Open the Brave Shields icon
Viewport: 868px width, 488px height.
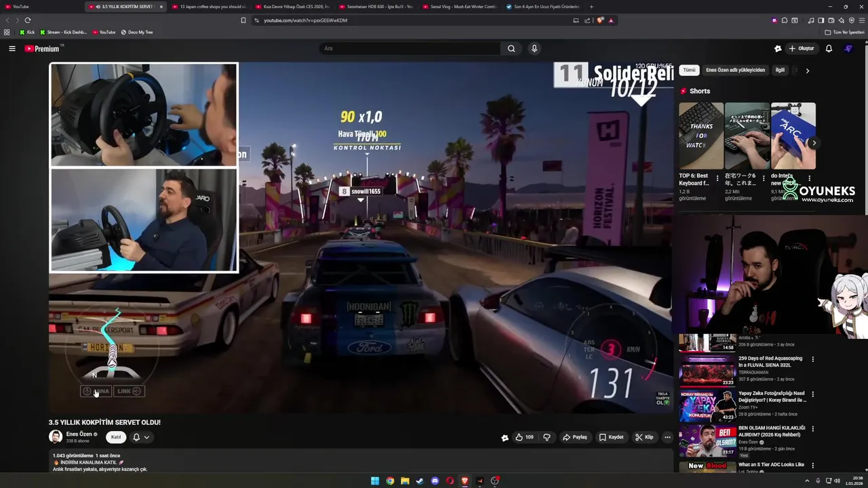click(600, 20)
